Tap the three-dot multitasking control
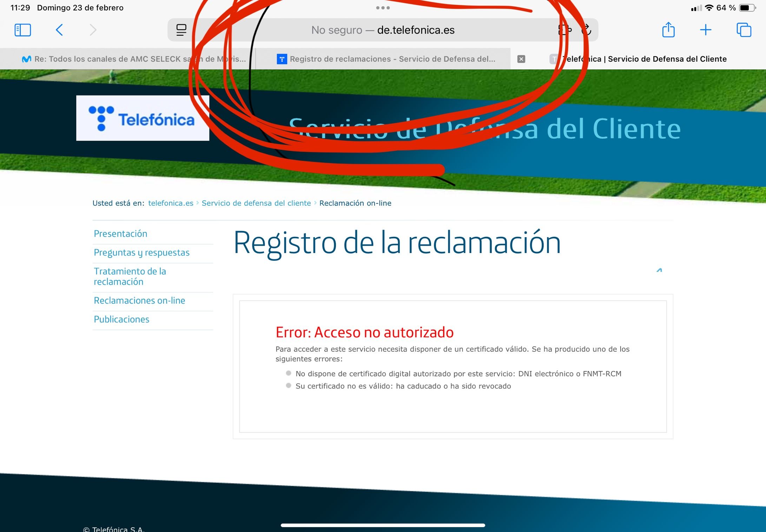 tap(383, 8)
